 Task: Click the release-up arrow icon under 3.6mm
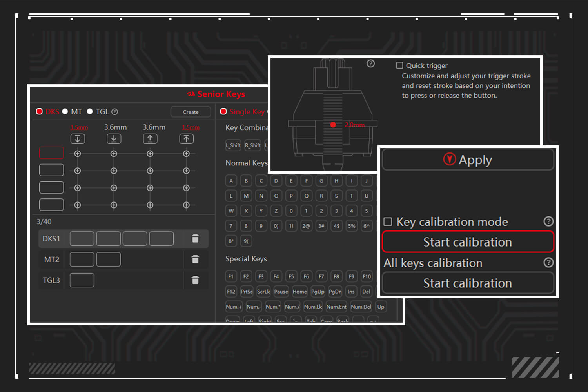click(150, 139)
